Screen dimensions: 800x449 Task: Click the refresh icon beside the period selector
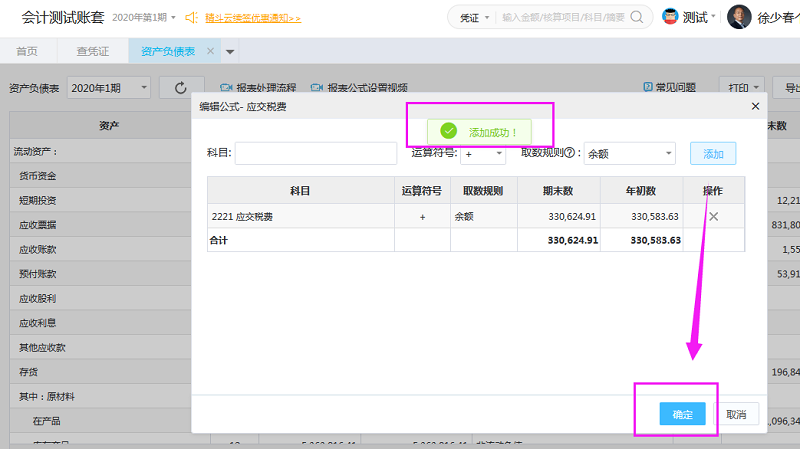tap(181, 88)
